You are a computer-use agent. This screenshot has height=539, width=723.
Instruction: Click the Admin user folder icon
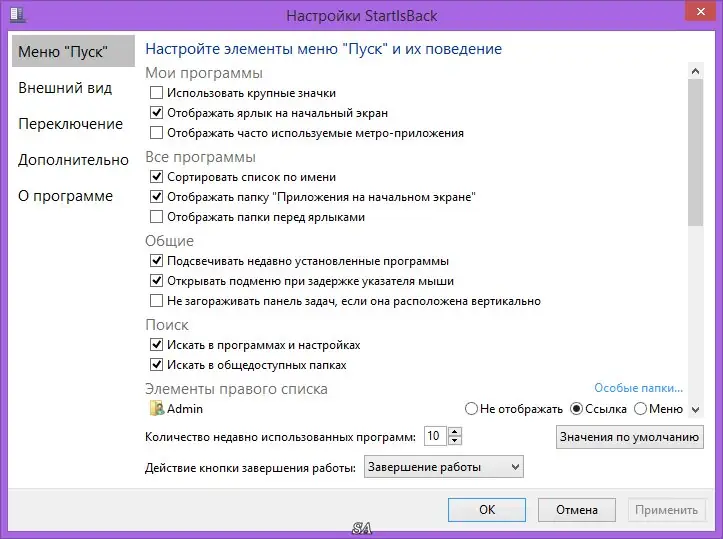[x=157, y=409]
